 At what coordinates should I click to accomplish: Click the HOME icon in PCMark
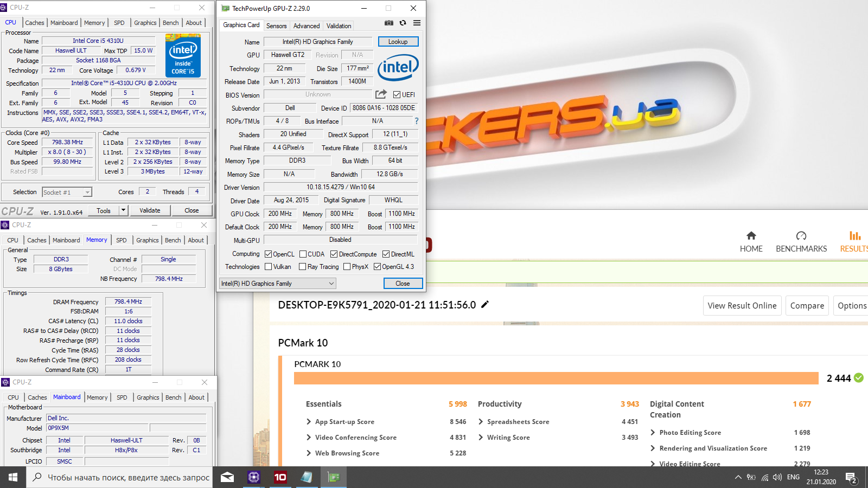[x=751, y=235]
